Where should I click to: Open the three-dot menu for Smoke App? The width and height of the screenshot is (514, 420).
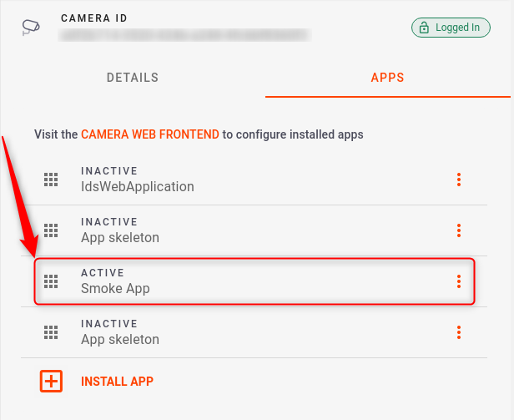coord(459,281)
